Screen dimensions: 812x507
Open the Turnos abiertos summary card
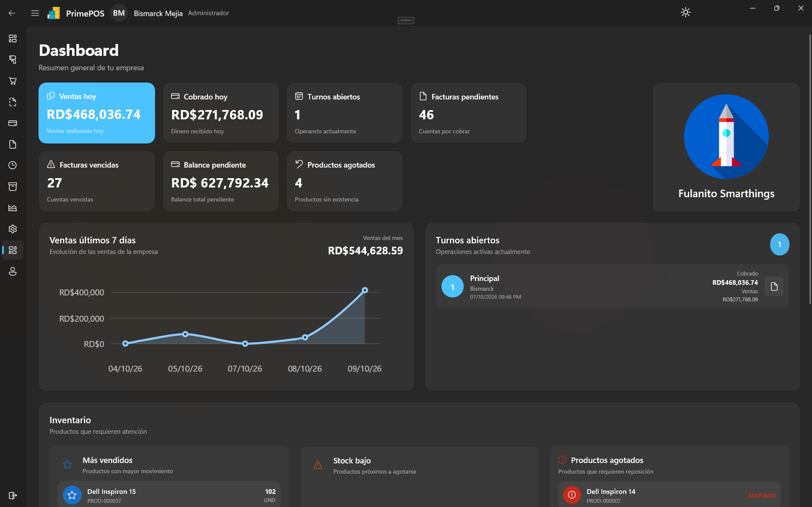[x=344, y=113]
